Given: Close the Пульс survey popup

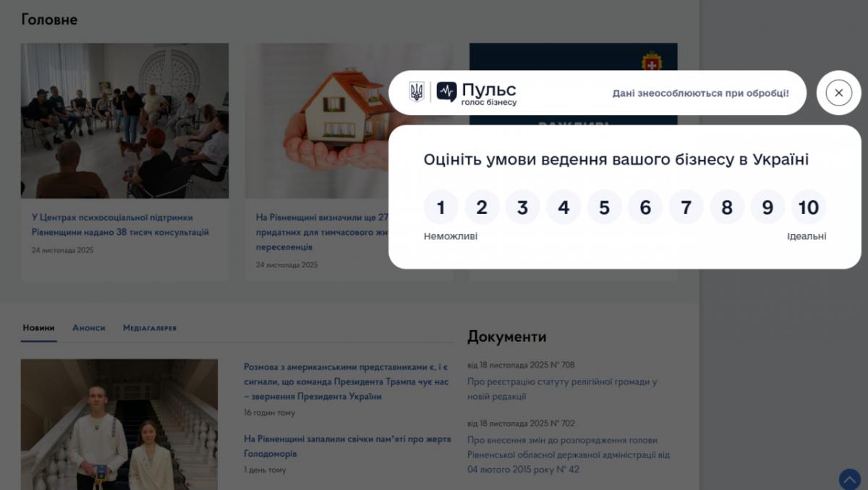Looking at the screenshot, I should 838,93.
